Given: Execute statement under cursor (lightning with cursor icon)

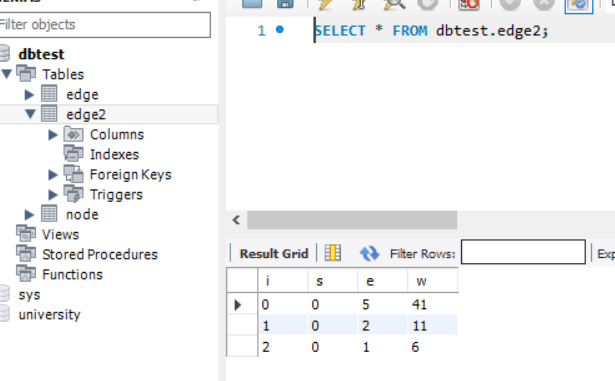Looking at the screenshot, I should (359, 4).
